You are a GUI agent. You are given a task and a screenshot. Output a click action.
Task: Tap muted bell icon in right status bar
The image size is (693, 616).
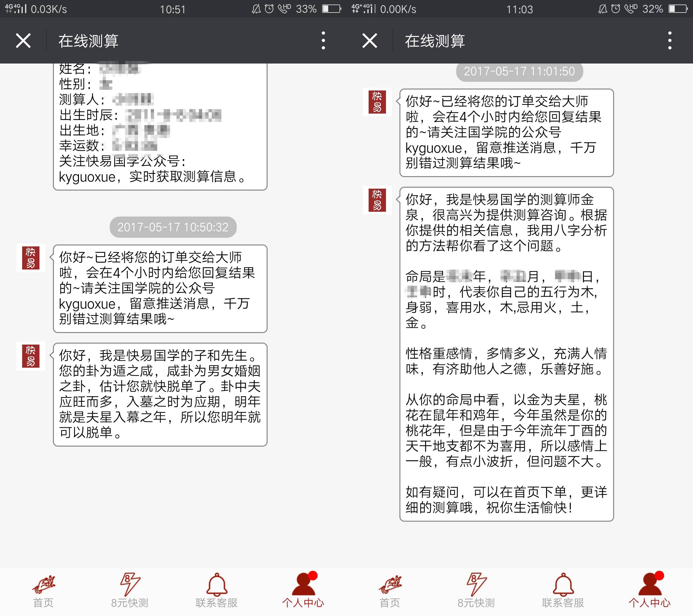tap(603, 9)
